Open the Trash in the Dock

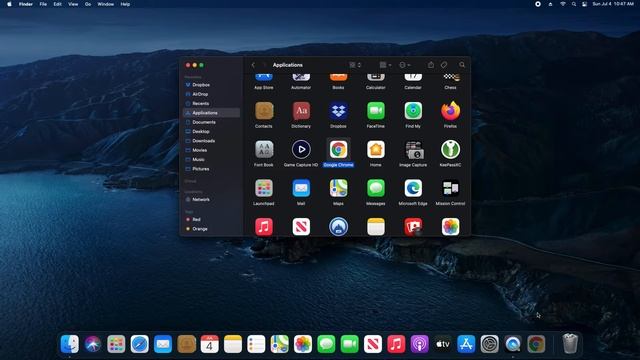coord(570,344)
